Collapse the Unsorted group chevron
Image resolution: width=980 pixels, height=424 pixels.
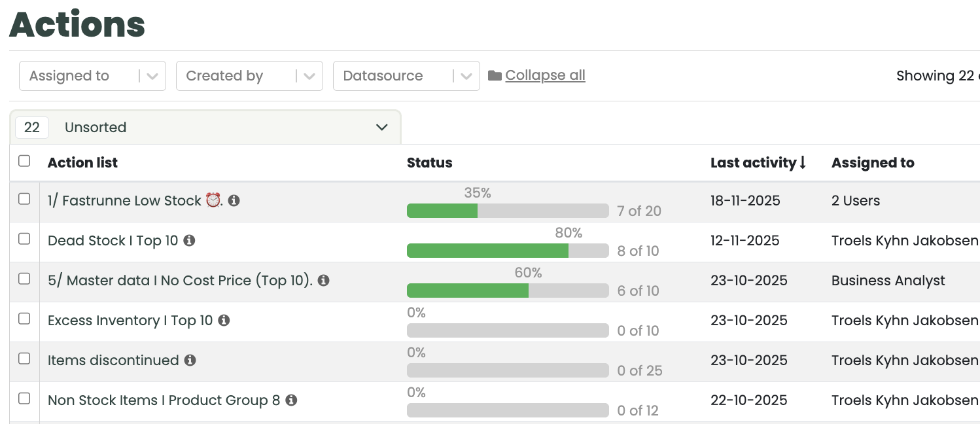(382, 128)
